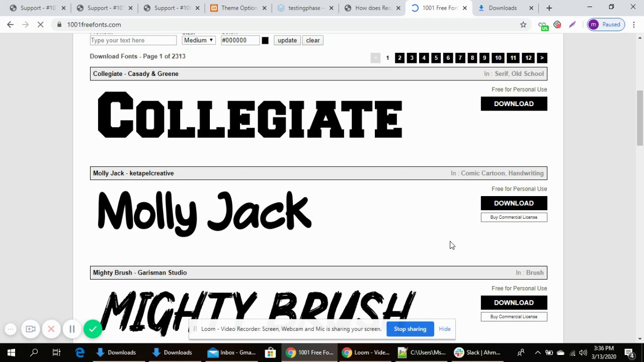This screenshot has height=362, width=644.
Task: Download the Collegiate font
Action: [514, 104]
